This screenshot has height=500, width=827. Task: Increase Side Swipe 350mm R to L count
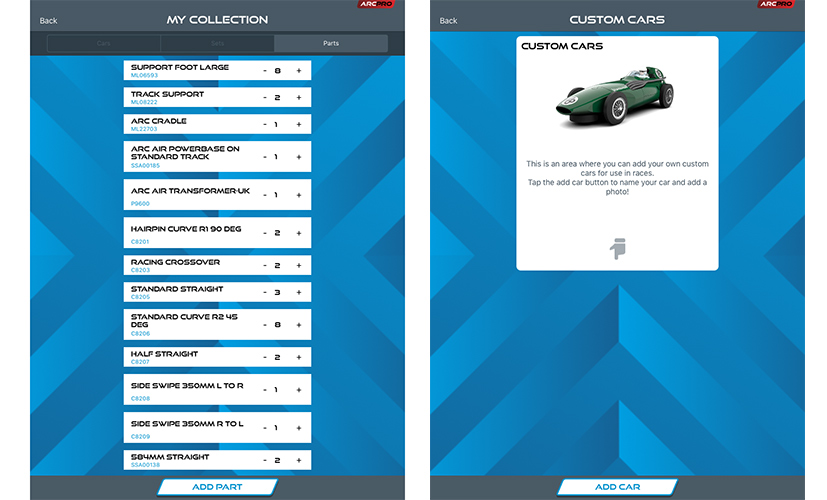coord(299,428)
